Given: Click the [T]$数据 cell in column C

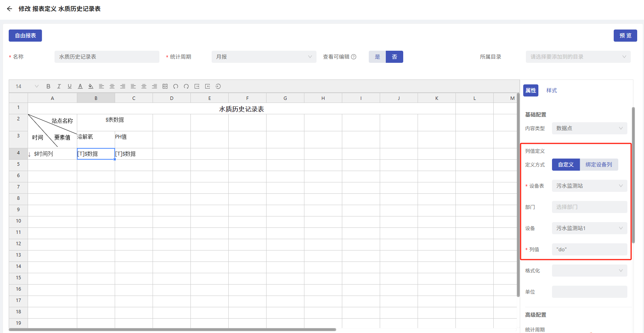Looking at the screenshot, I should 134,154.
